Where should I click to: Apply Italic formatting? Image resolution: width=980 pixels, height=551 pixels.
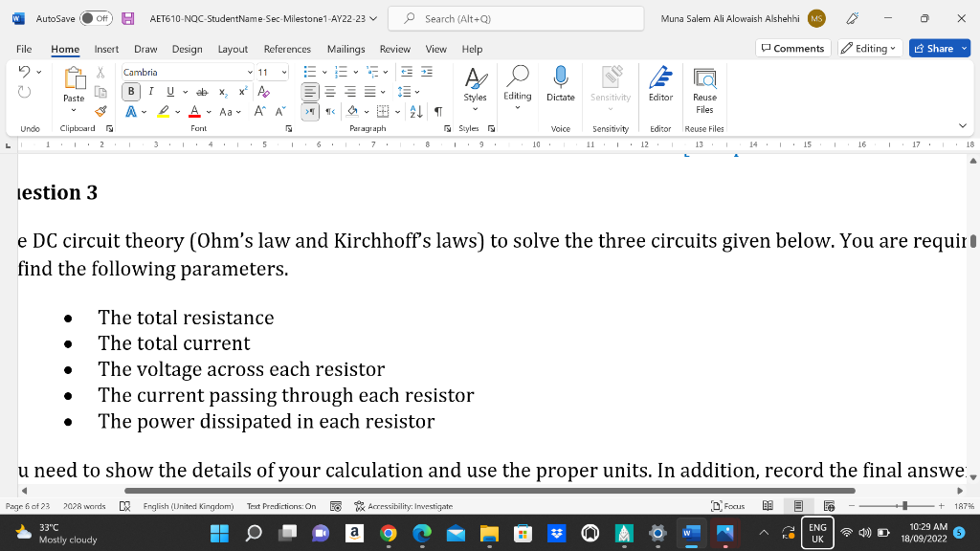click(x=148, y=91)
